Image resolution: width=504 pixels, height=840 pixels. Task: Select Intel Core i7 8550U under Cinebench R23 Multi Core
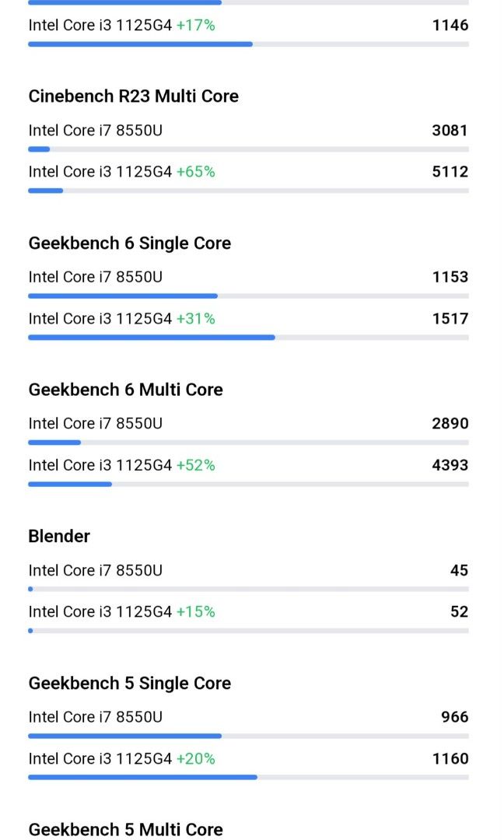coord(95,131)
